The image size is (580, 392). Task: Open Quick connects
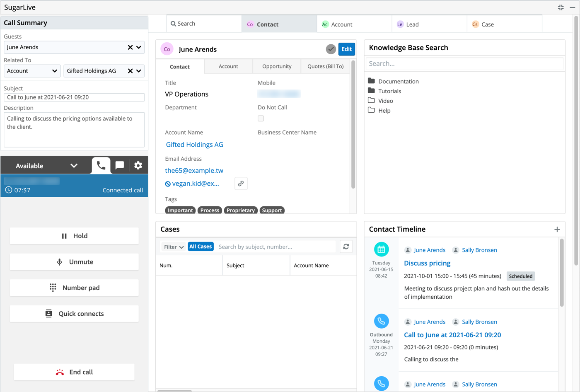coord(74,314)
